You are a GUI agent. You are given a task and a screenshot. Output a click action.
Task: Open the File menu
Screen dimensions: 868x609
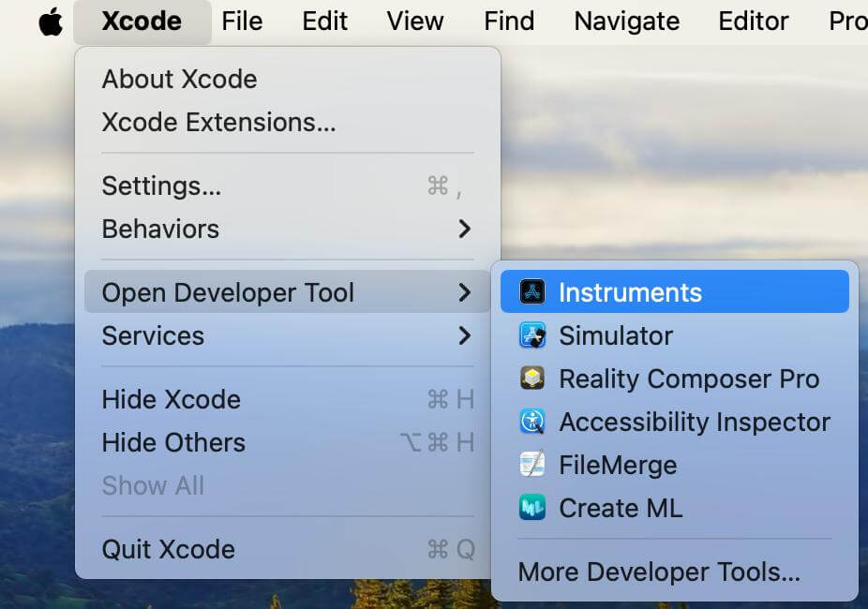point(242,22)
